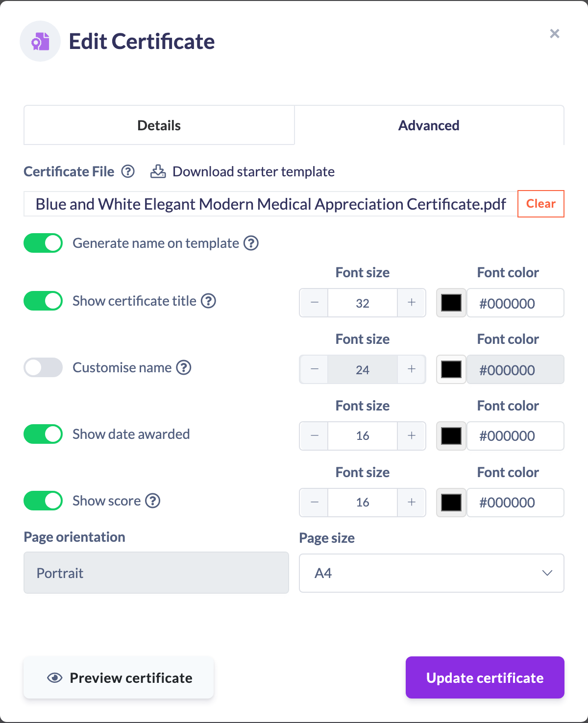Turn off Show date awarded toggle
The height and width of the screenshot is (723, 588).
click(x=43, y=434)
